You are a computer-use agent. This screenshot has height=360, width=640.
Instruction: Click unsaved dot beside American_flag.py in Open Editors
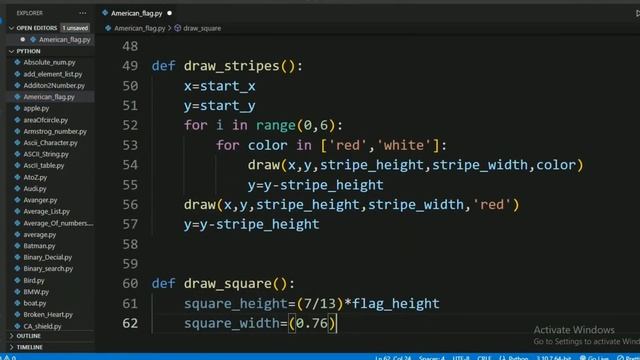click(x=23, y=40)
